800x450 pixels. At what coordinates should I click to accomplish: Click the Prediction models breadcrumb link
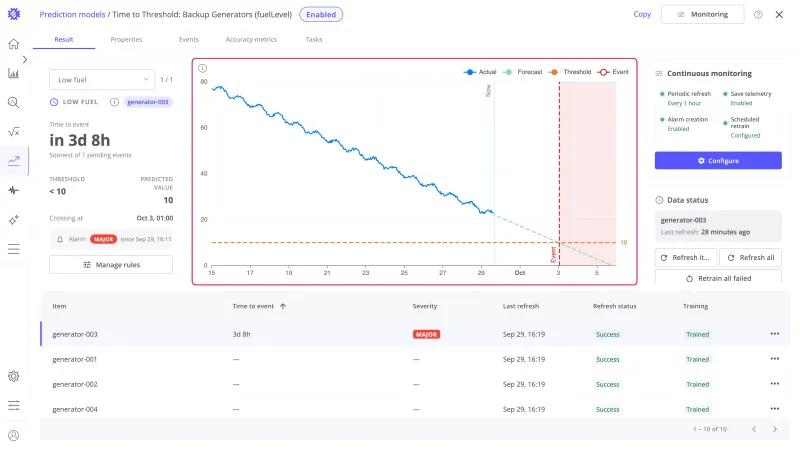click(72, 14)
